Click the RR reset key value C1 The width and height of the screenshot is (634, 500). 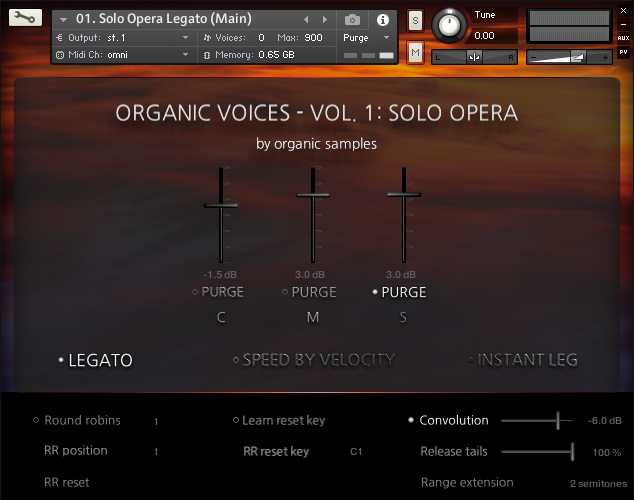(356, 451)
